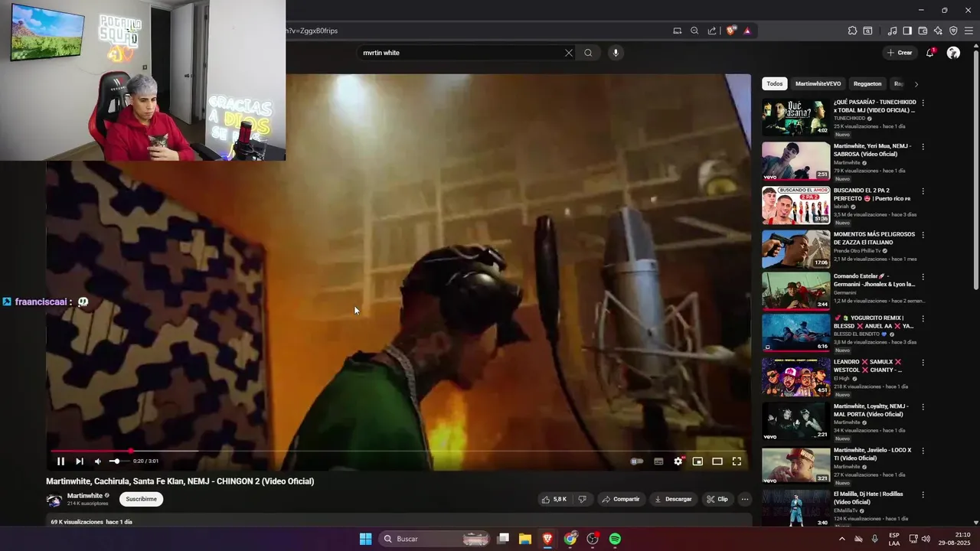Select the MartinwhiteVEVO filter chip
The width and height of the screenshot is (980, 551).
[x=818, y=83]
